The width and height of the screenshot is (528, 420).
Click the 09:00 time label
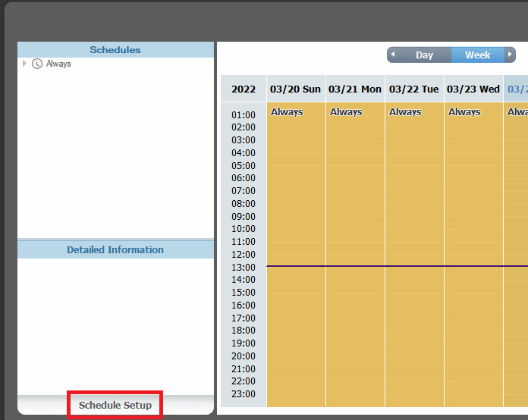tap(244, 216)
